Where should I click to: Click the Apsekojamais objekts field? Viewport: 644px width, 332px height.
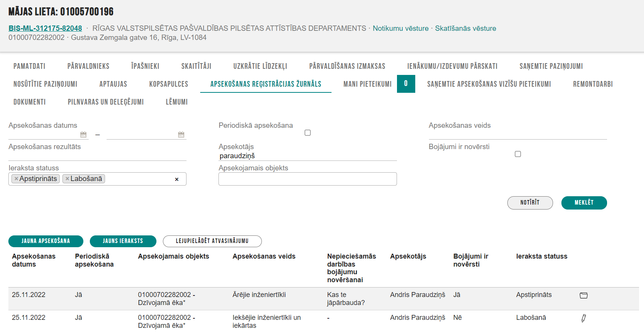coord(308,179)
